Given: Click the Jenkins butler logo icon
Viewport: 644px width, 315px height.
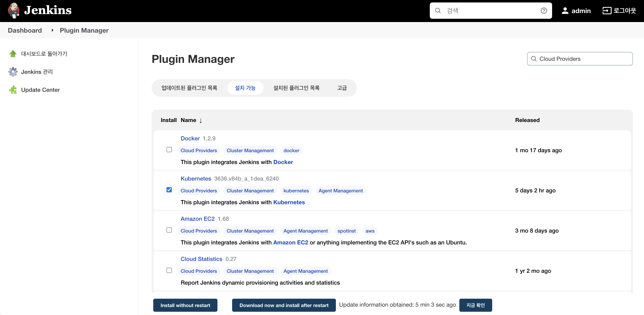Looking at the screenshot, I should point(14,11).
